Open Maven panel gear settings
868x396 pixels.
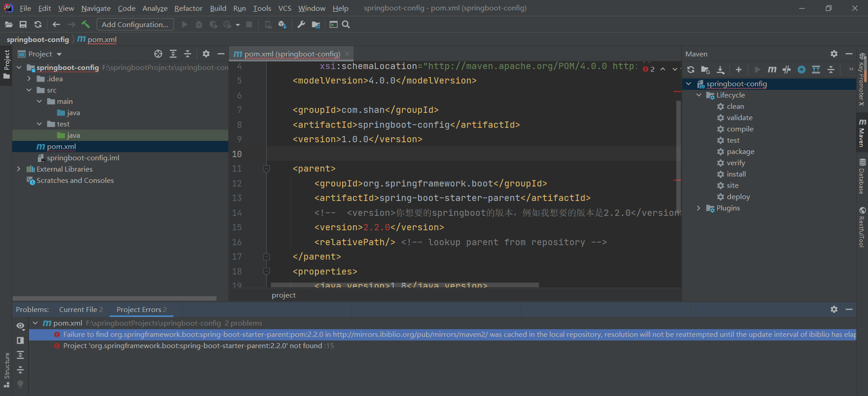coord(834,54)
